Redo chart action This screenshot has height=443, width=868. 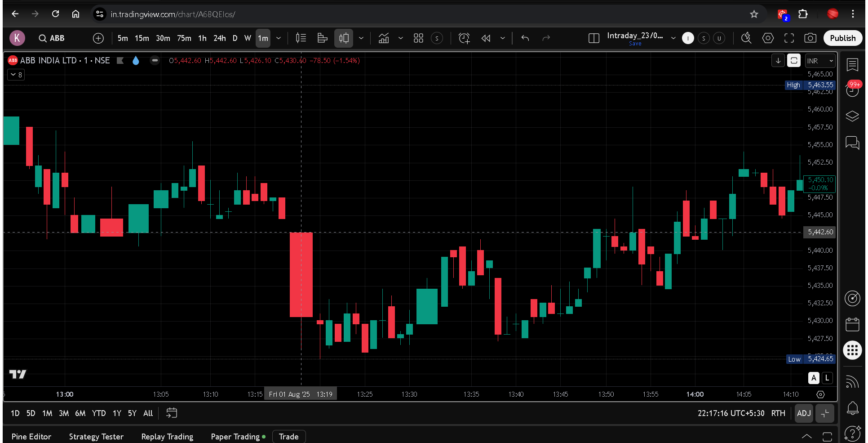click(x=546, y=38)
